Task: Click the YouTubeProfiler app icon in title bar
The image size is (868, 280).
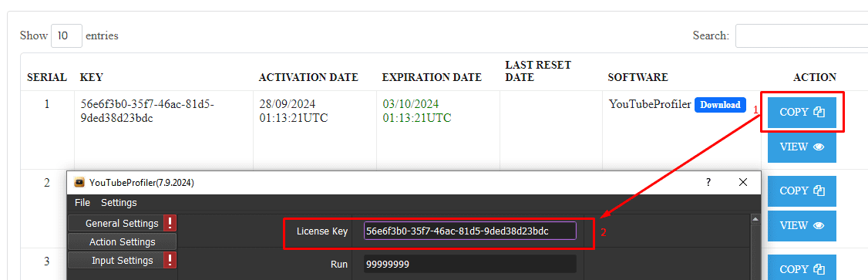Action: [79, 182]
